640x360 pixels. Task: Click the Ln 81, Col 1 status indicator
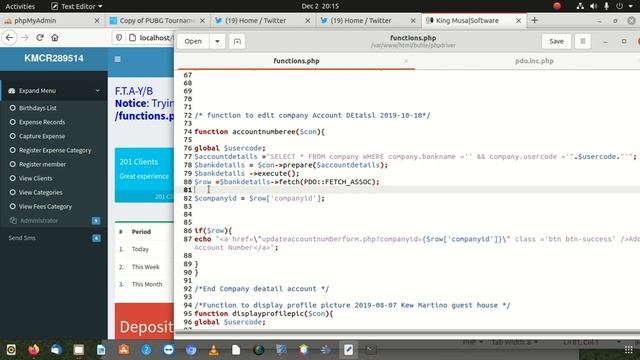pos(582,342)
